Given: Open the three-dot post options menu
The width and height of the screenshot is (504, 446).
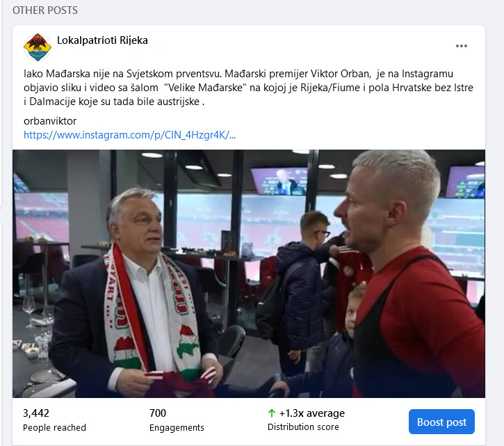Looking at the screenshot, I should [x=462, y=46].
